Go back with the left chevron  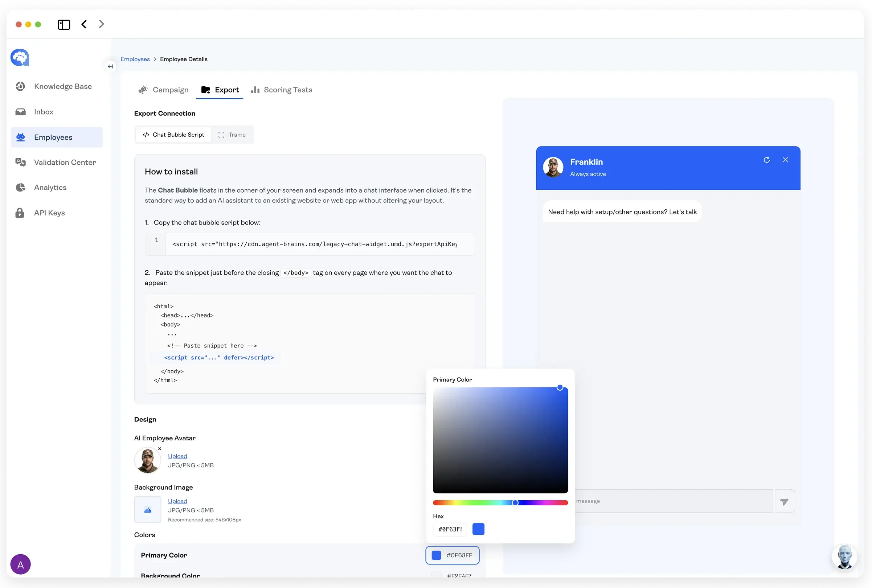coord(84,24)
